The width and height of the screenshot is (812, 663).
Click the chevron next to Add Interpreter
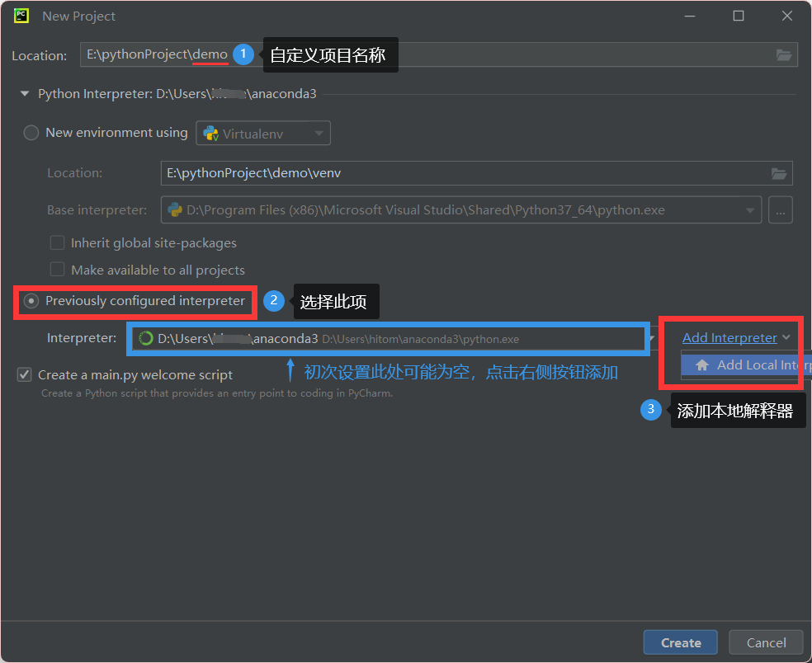pyautogui.click(x=786, y=337)
